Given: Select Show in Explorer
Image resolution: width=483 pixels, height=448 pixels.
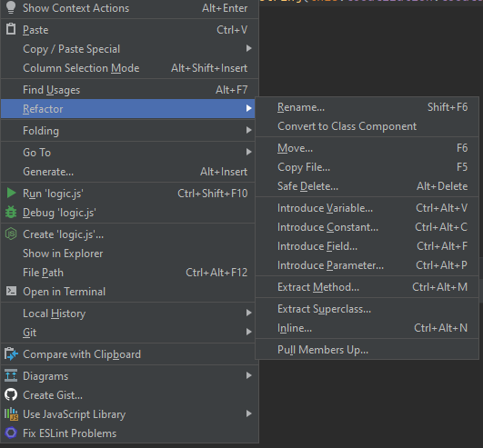Looking at the screenshot, I should coord(128,254).
